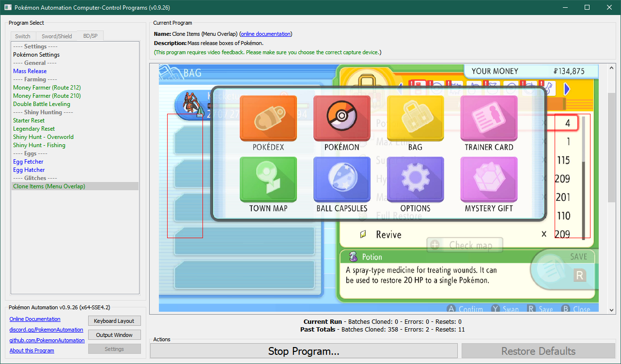Open the online documentation link in program header

click(x=265, y=34)
